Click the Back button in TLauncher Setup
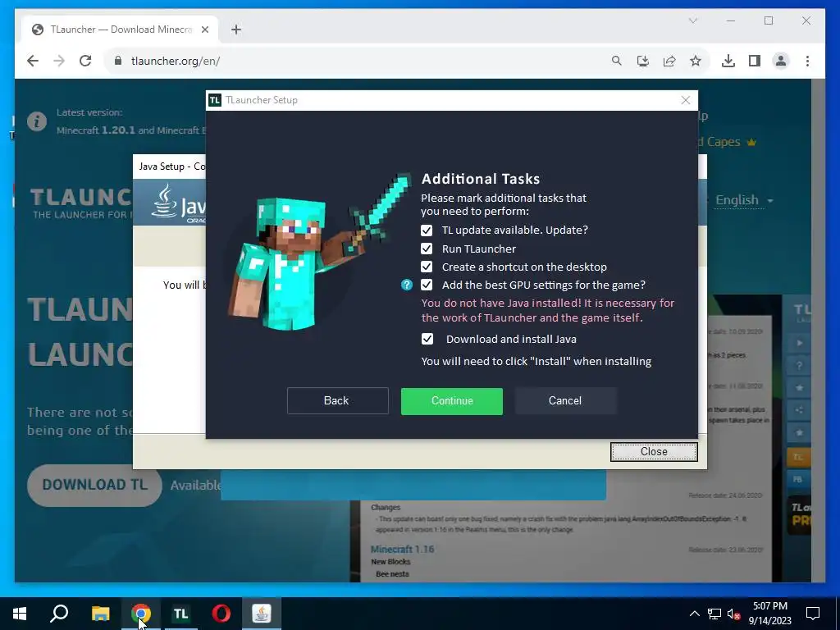Viewport: 840px width, 630px height. click(337, 400)
